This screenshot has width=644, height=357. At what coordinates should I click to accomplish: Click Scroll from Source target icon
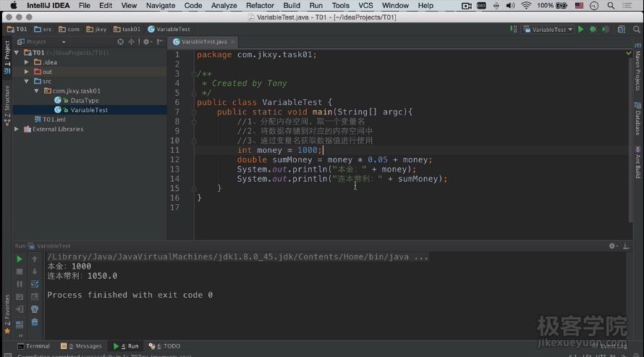[x=120, y=42]
